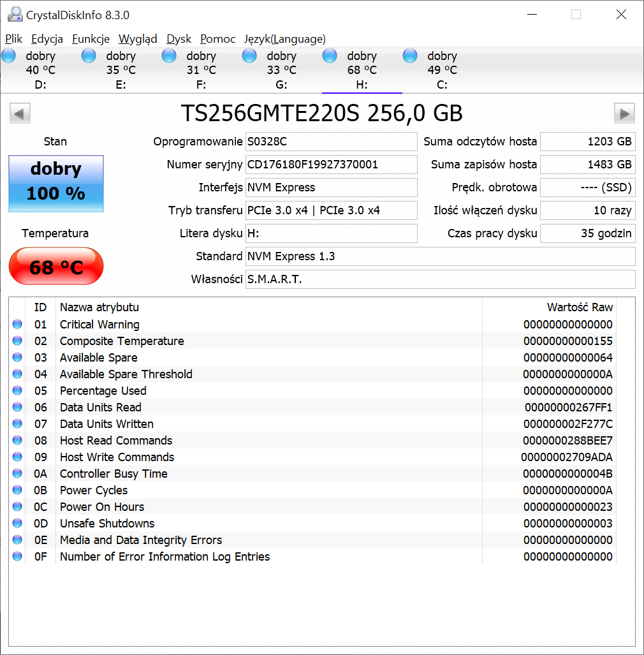Click the 'Nazwa atrybutu' column header

tap(99, 307)
